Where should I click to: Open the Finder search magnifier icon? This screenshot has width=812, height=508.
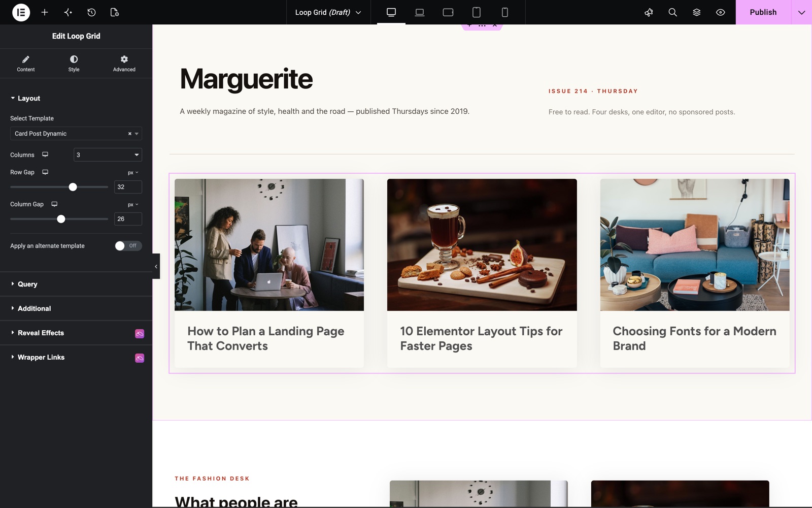tap(672, 12)
